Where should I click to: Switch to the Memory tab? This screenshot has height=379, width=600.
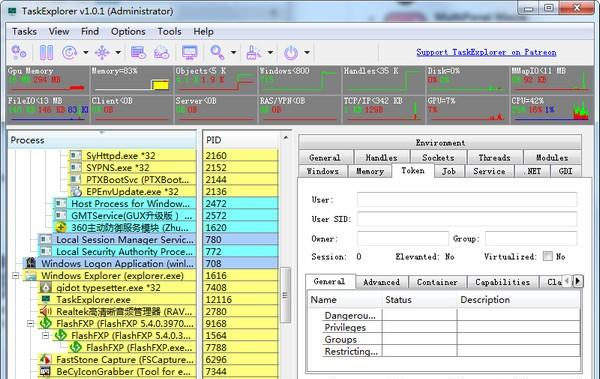(x=370, y=171)
